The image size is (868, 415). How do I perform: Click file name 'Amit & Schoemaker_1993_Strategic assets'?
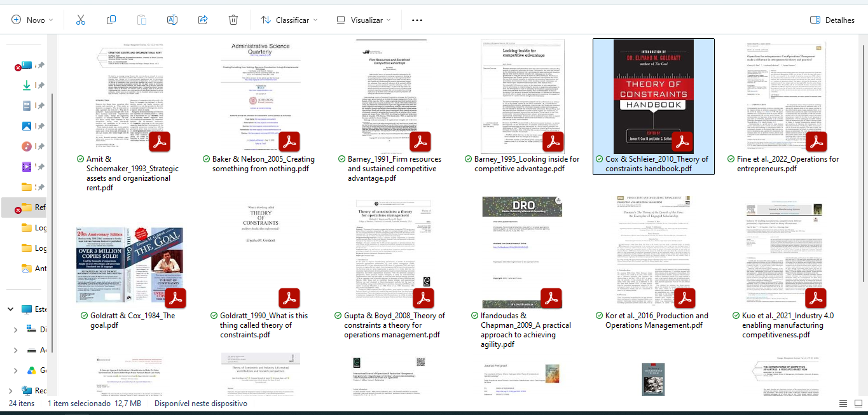click(x=132, y=173)
